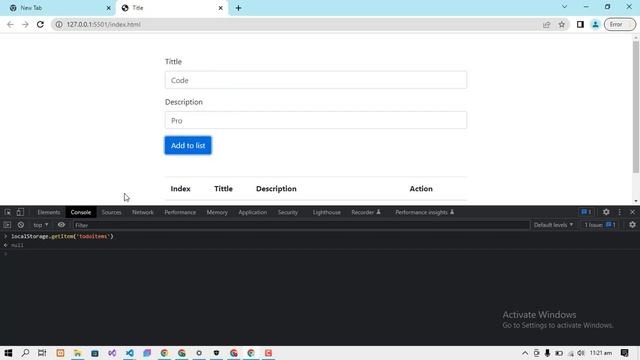Open a new browser tab with plus
The image size is (640, 360).
click(238, 8)
